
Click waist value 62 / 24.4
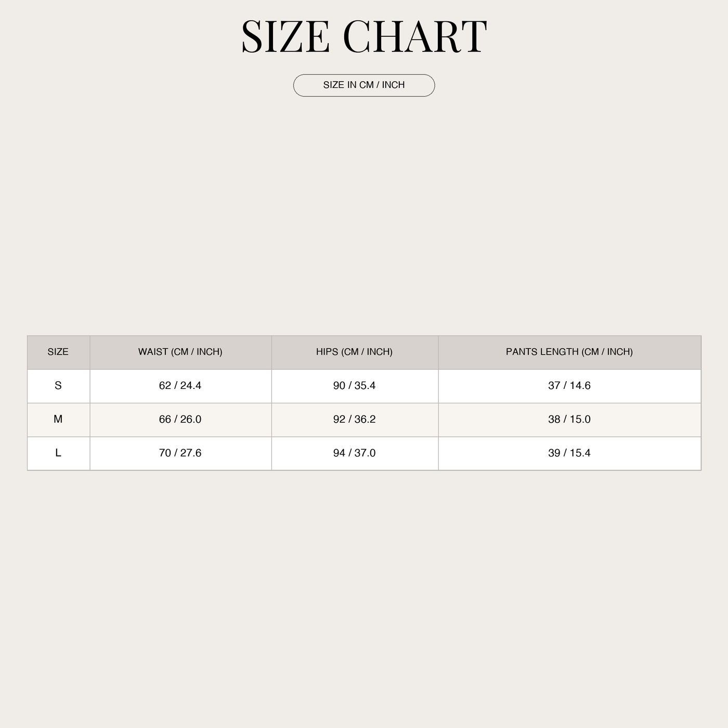point(180,386)
